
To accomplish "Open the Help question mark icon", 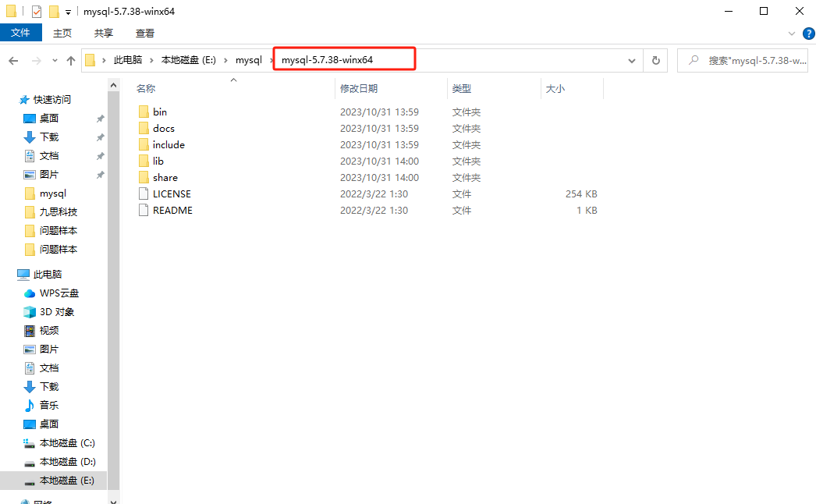I will point(809,34).
